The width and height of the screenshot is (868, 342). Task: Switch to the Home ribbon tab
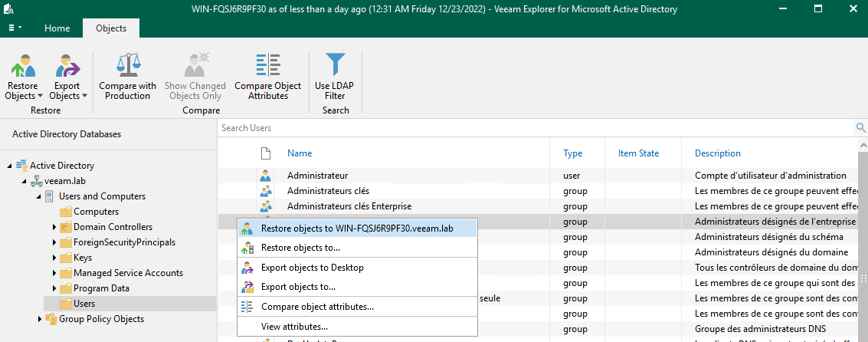[57, 28]
